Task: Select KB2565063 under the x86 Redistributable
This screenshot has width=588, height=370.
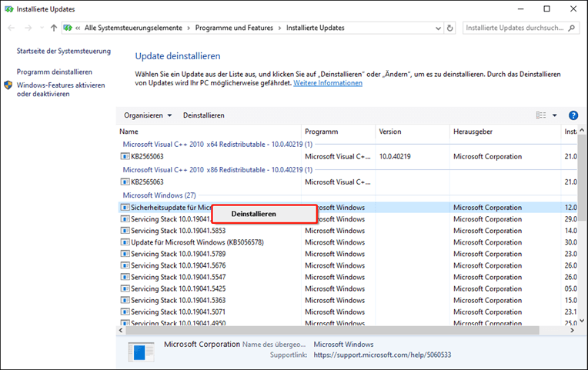Action: [147, 182]
